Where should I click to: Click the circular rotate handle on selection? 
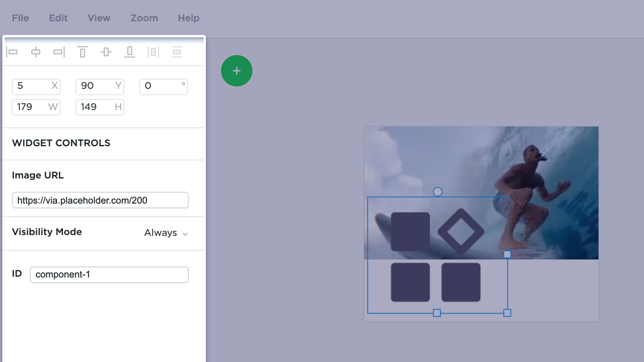point(438,192)
